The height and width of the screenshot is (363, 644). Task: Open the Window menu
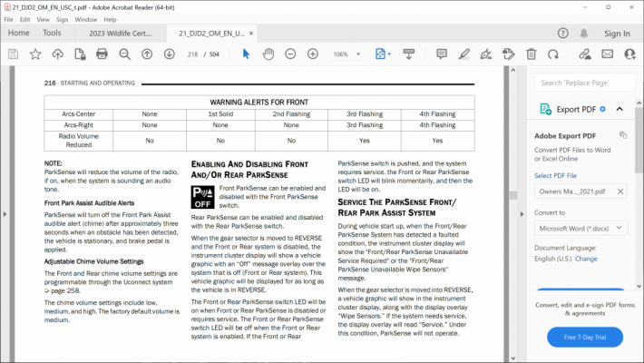85,19
